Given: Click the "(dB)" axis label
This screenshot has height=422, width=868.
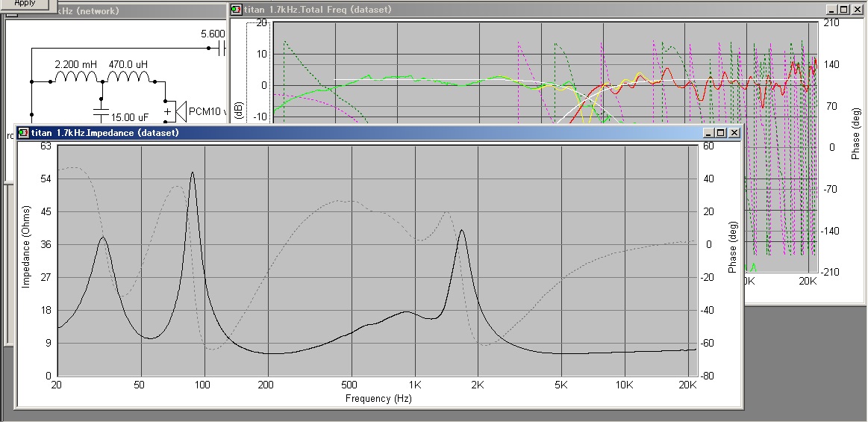Looking at the screenshot, I should tap(239, 111).
